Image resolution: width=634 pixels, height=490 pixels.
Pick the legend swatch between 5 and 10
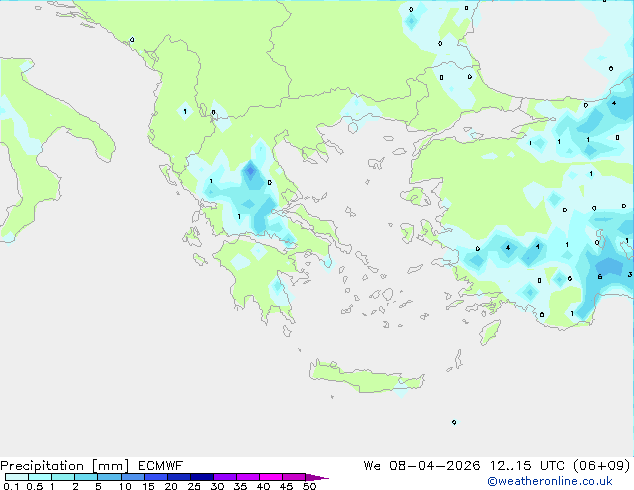[x=109, y=477]
